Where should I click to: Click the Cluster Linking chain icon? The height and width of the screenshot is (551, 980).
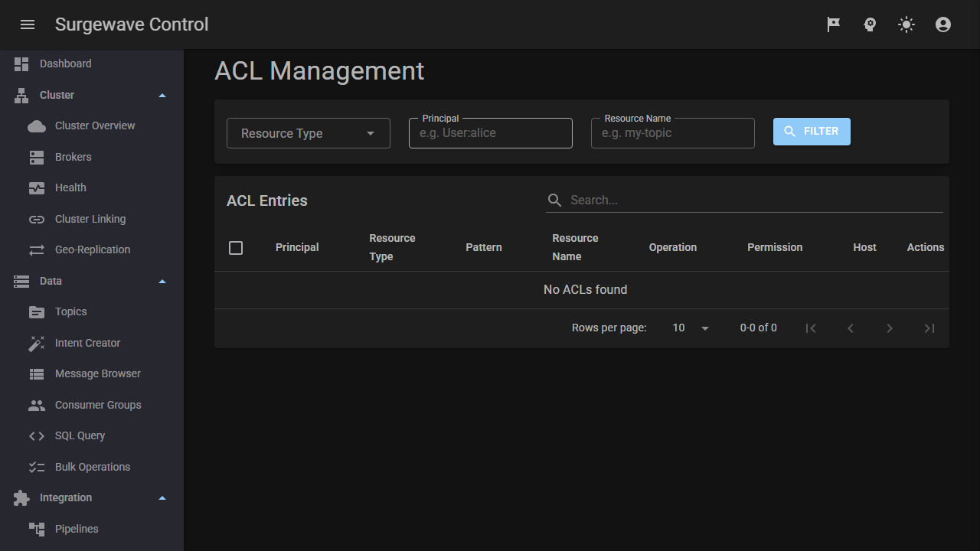37,220
